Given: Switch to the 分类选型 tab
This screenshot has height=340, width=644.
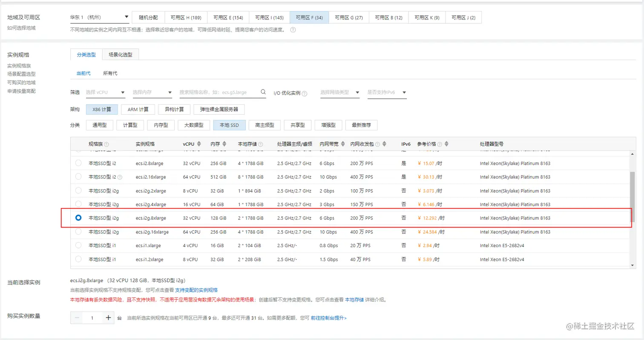Looking at the screenshot, I should click(86, 55).
